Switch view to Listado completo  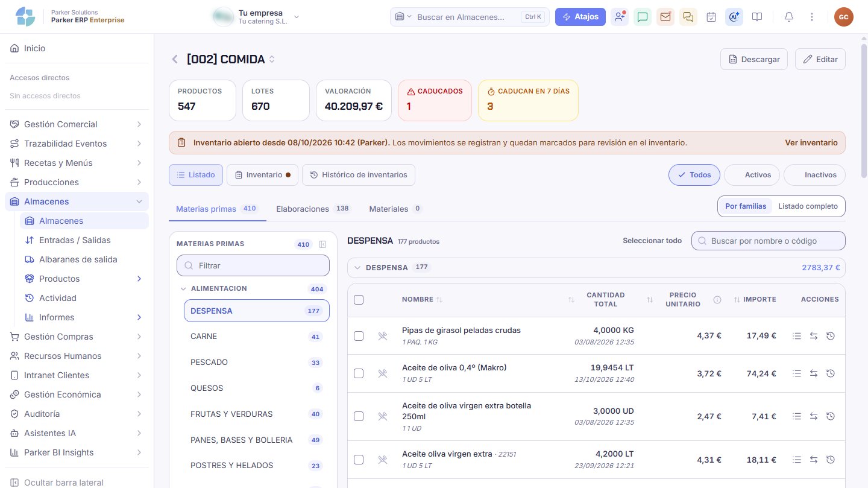808,206
